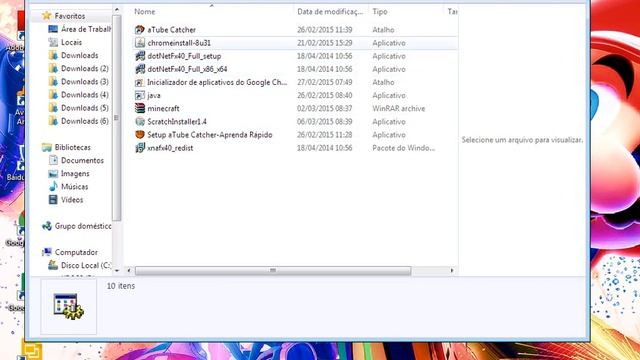Click date "26/02/2015 11:39" of aTube Catcher
This screenshot has height=360, width=640.
pyautogui.click(x=324, y=30)
